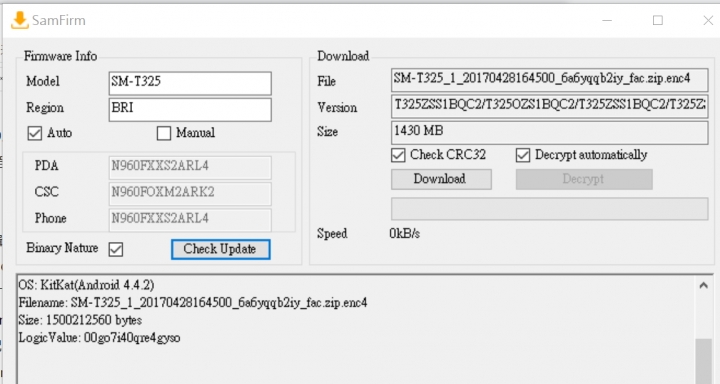Screen dimensions: 720x384
Task: Click the greyed Decrypt button
Action: (584, 179)
